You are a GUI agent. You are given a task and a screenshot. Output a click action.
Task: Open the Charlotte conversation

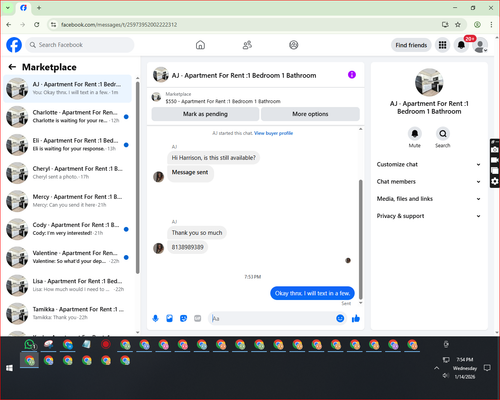pyautogui.click(x=68, y=117)
